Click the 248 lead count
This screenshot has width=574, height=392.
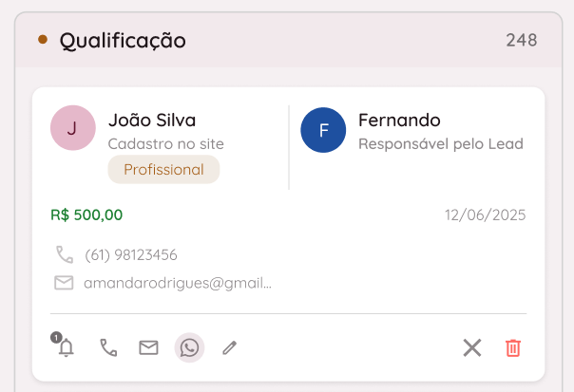click(522, 40)
